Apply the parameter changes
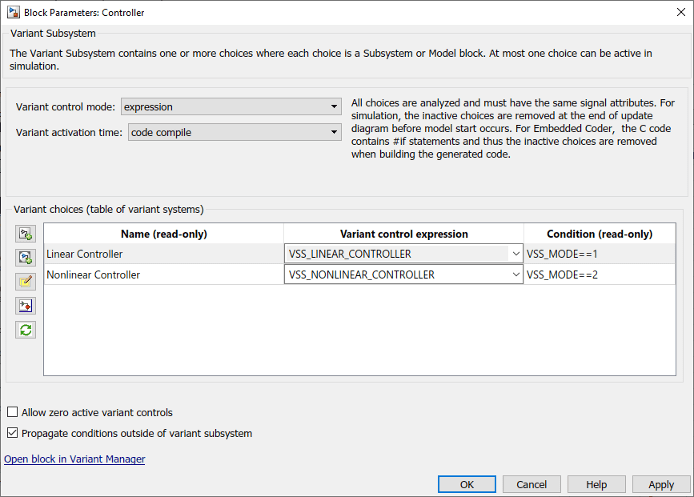 [x=661, y=484]
